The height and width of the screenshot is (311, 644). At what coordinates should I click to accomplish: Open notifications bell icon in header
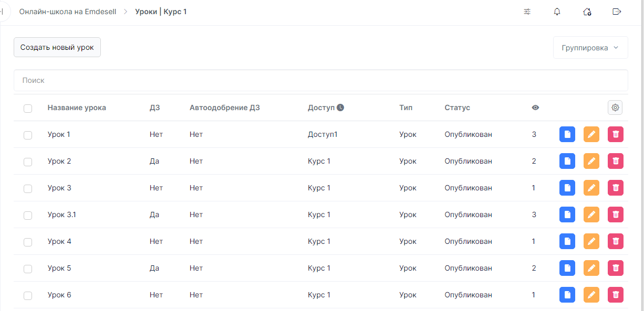[x=557, y=12]
